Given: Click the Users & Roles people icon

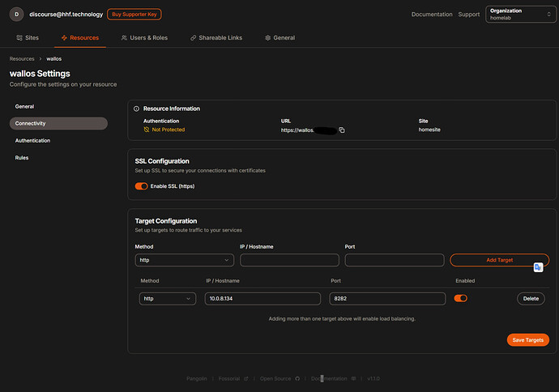Looking at the screenshot, I should (x=124, y=38).
